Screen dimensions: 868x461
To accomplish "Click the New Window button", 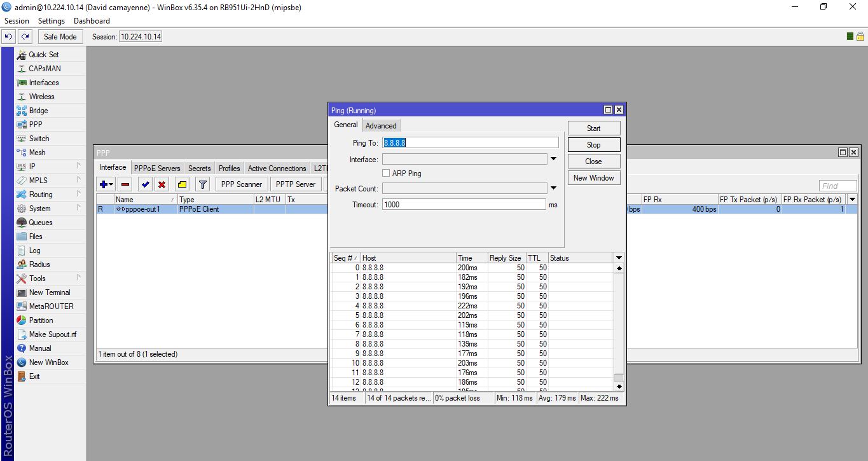I will point(594,178).
